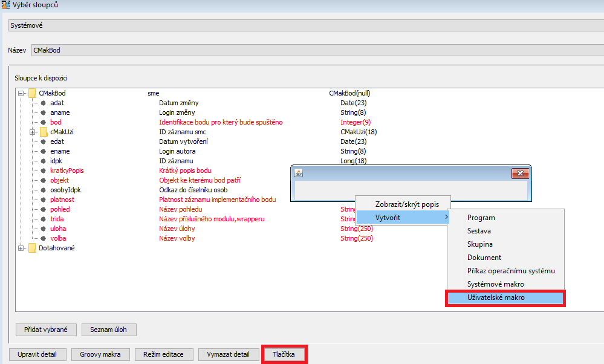Screen dimensions: 604x364
Task: Open the Vytvořit submenu
Action: click(402, 217)
